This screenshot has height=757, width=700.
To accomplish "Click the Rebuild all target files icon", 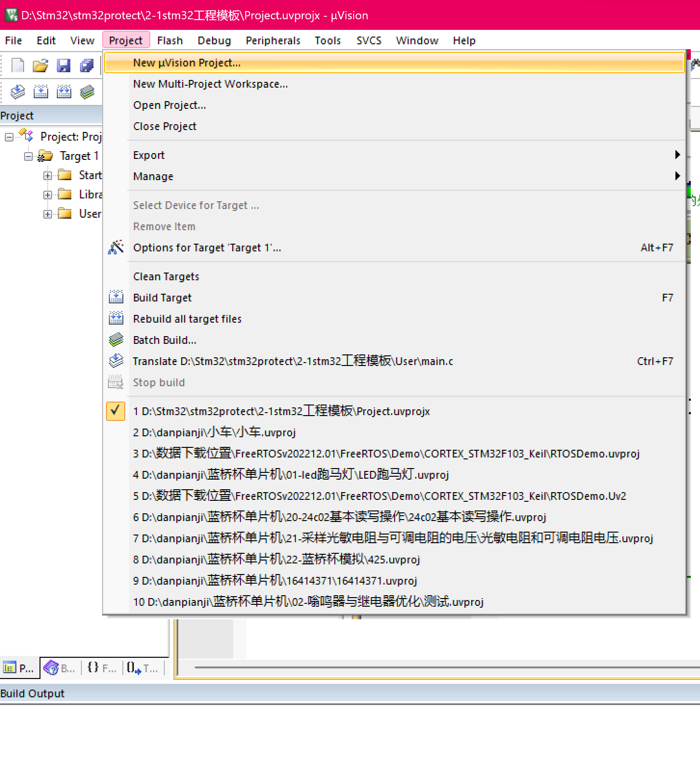I will [x=116, y=318].
